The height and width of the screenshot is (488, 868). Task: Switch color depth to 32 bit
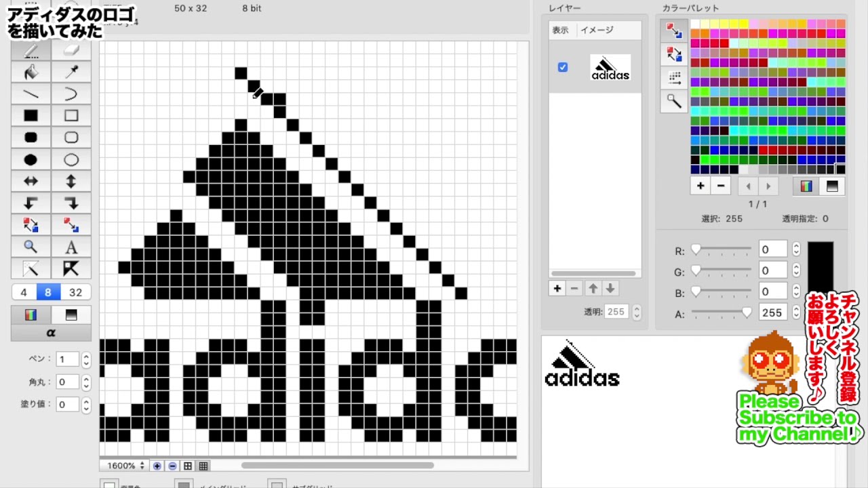tap(76, 293)
